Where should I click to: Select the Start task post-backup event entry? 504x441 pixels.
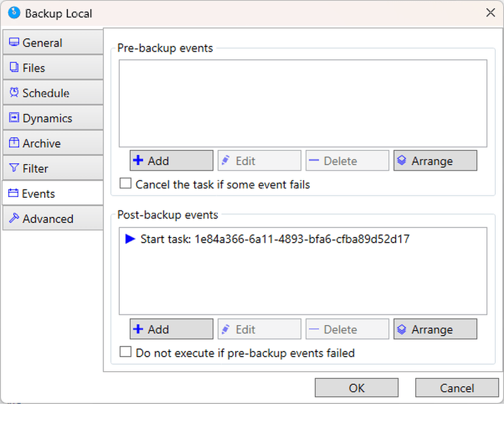click(x=302, y=239)
